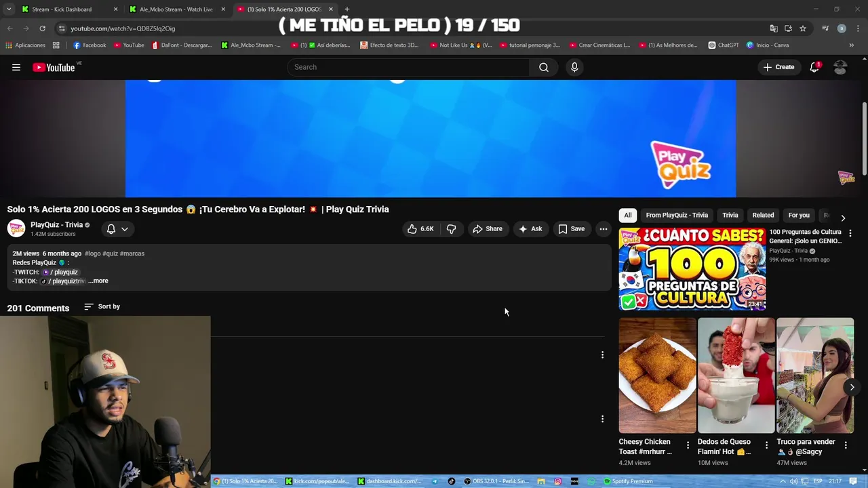Click the page vertical scrollbar
This screenshot has height=488, width=868.
(x=864, y=138)
